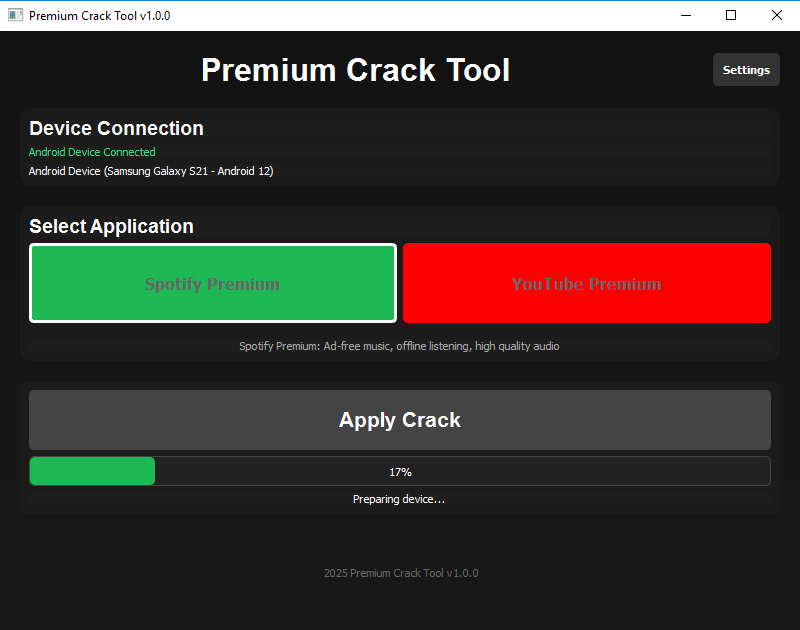Click the window title 'Premium Crack Tool v1.0.0'
800x630 pixels.
pyautogui.click(x=99, y=16)
